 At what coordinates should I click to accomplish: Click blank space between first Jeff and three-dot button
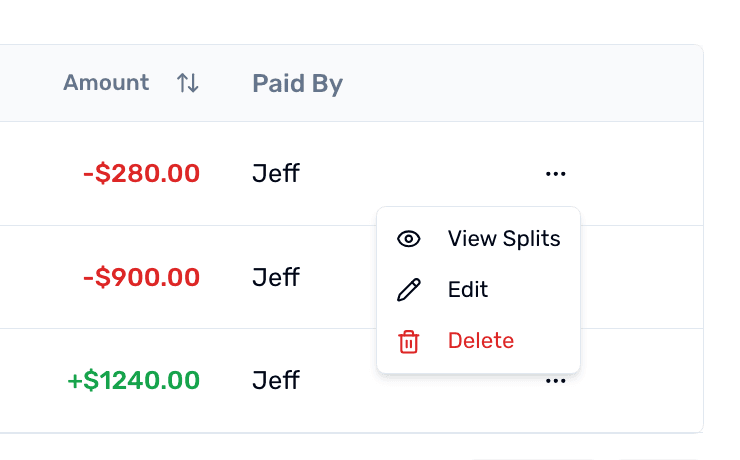tap(420, 174)
